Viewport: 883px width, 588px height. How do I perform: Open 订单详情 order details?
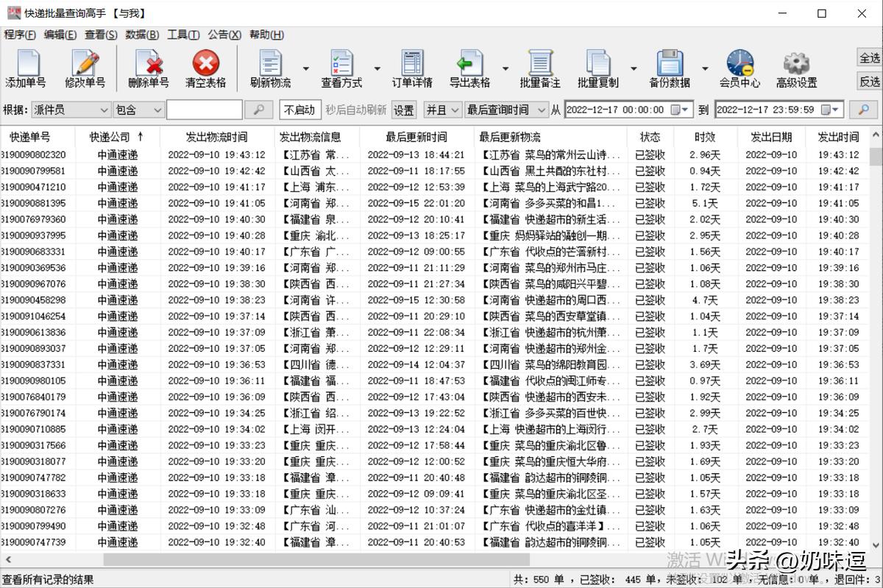[x=412, y=68]
